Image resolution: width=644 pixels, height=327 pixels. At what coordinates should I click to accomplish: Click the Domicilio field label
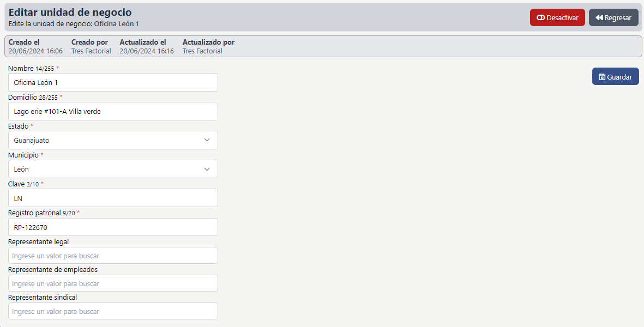click(22, 97)
